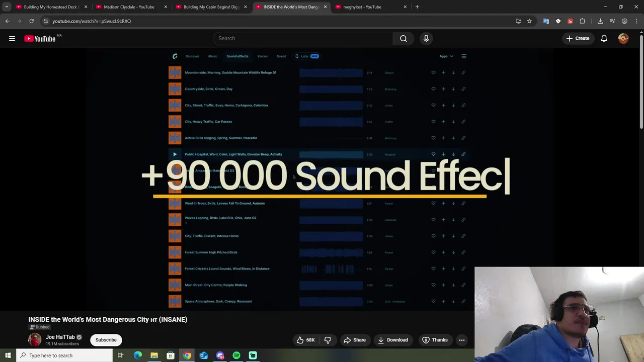Screen dimensions: 644x362
Task: Open the green app icon on taskbar
Action: pos(253,355)
